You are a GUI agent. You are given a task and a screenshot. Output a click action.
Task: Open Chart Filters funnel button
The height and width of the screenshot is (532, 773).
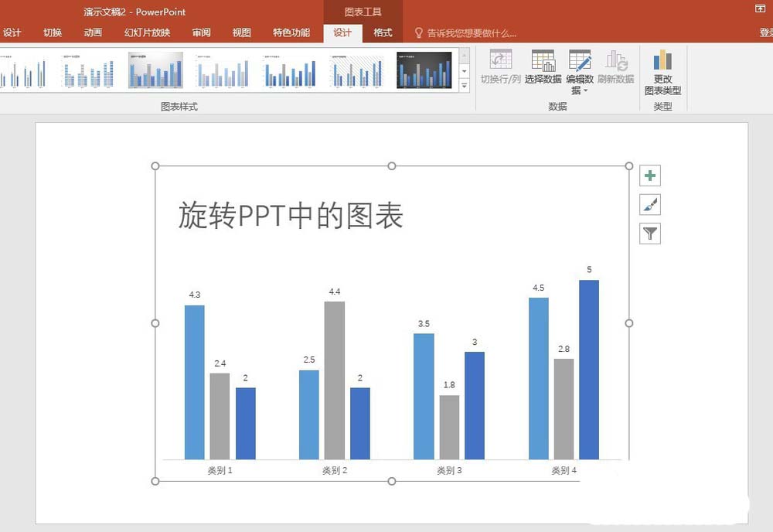point(650,234)
